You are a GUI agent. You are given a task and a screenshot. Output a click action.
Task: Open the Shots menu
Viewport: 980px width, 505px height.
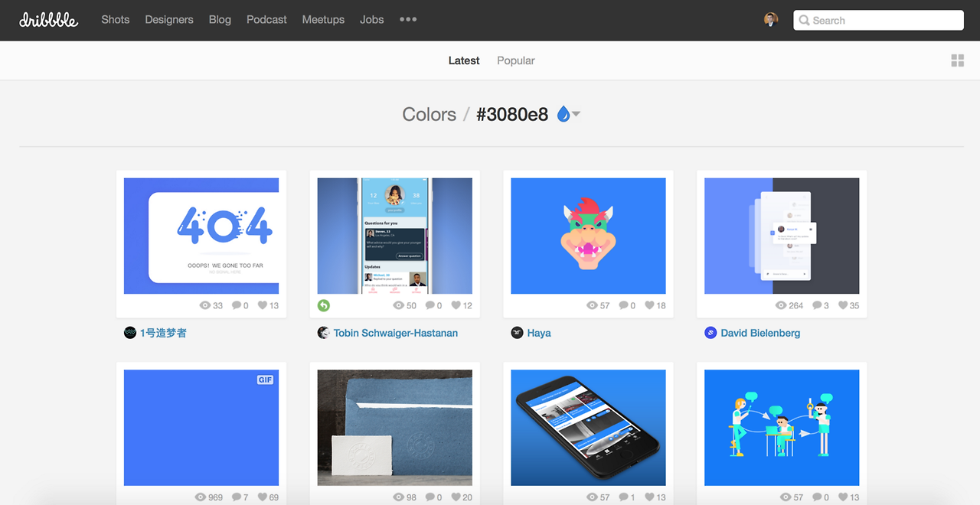(x=116, y=20)
